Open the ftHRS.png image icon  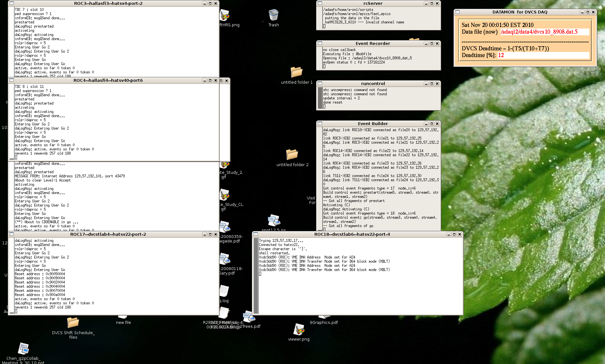point(225,15)
